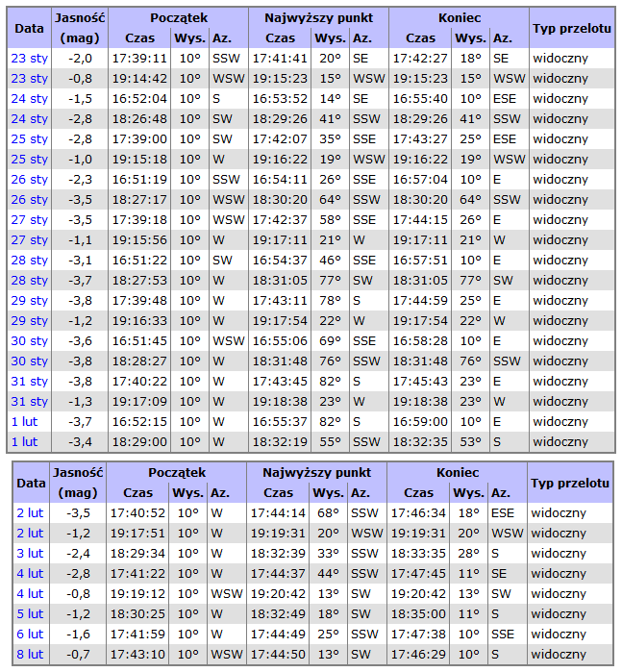Image resolution: width=622 pixels, height=672 pixels.
Task: Select the end time 17:47:45
Action: (418, 573)
